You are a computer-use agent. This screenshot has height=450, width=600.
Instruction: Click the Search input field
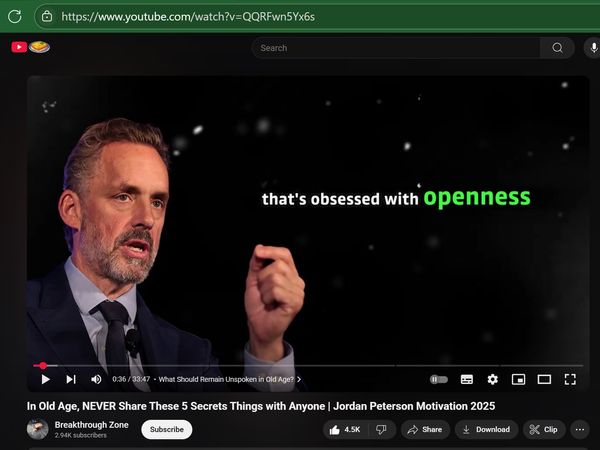tap(396, 48)
